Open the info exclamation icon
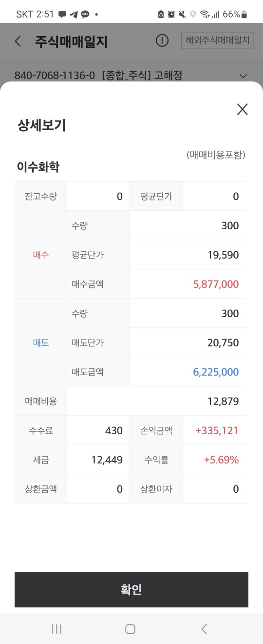This screenshot has width=263, height=644. point(162,40)
